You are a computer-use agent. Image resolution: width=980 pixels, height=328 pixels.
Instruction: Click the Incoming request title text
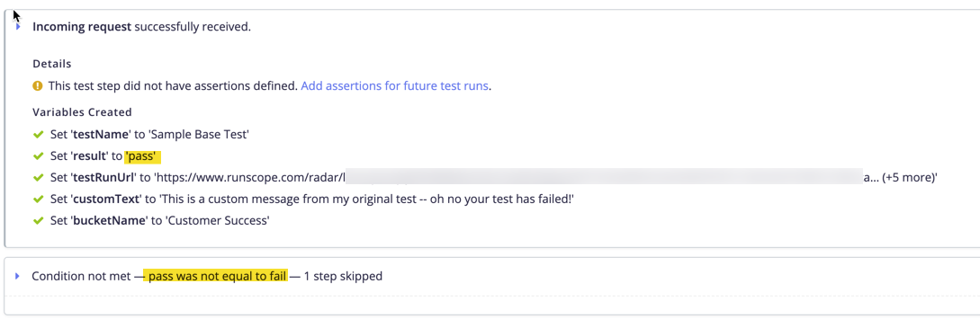(82, 27)
